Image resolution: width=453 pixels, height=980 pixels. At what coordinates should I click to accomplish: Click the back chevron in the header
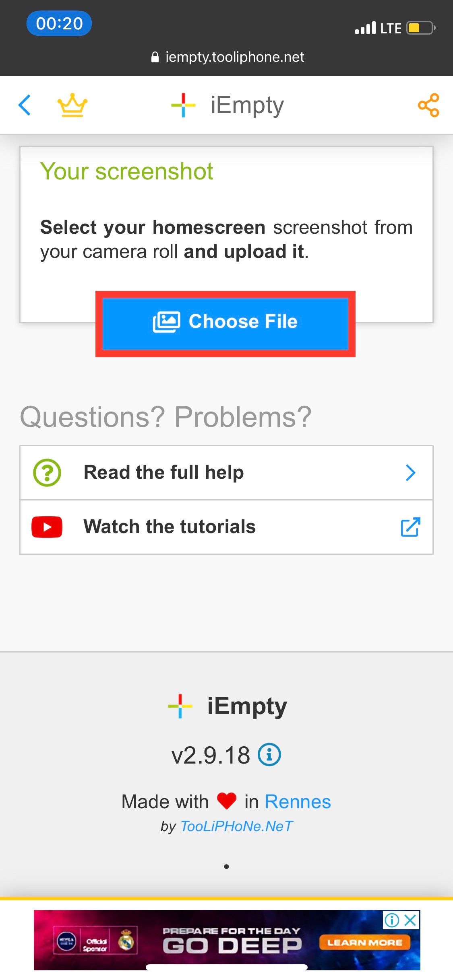(x=24, y=105)
